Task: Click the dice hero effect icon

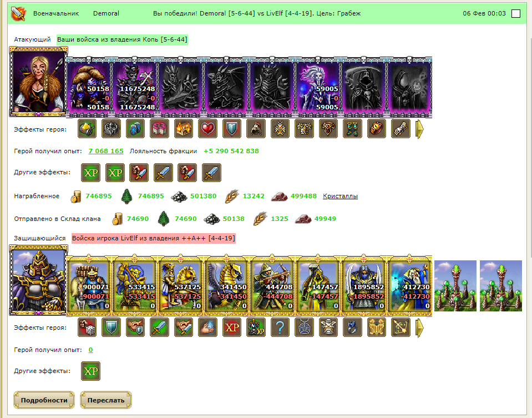Action: (87, 328)
